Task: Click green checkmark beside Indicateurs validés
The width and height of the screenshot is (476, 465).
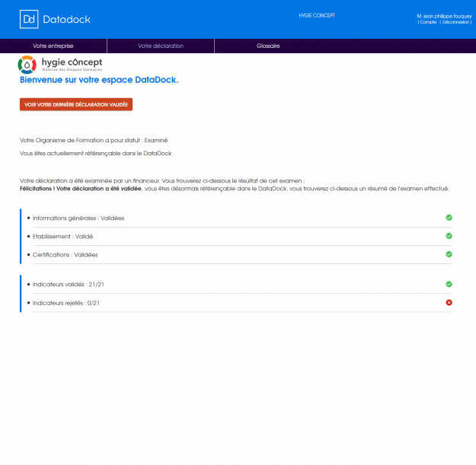Action: (x=449, y=284)
